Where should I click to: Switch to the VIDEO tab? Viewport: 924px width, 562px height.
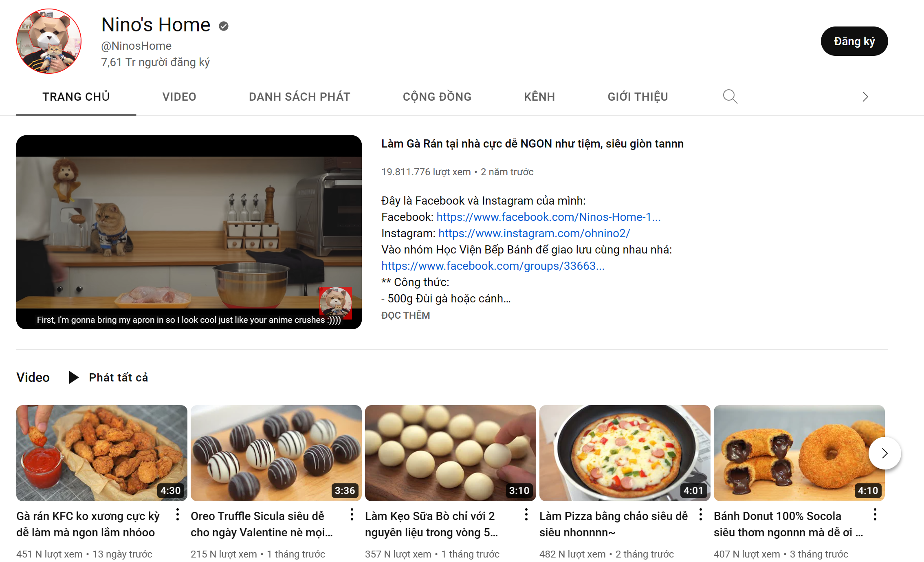179,97
